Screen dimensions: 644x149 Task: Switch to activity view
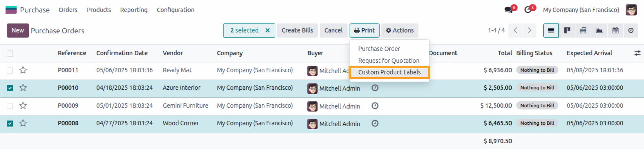[631, 30]
